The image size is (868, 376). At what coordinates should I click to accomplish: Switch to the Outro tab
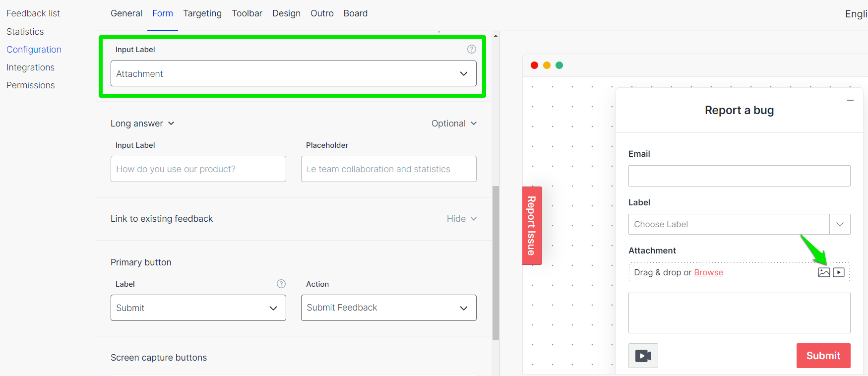(322, 13)
